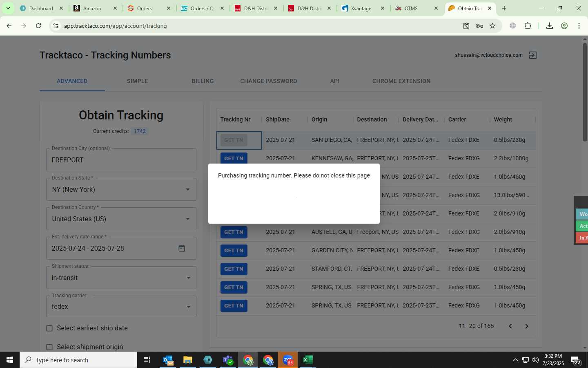Click GET TN for the KENNESAW, GA row
Viewport: 588px width, 368px height.
pos(234,158)
